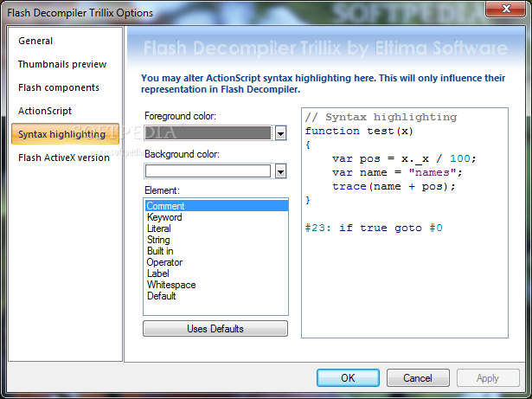
Task: Close the Options dialog window
Action: coord(506,8)
